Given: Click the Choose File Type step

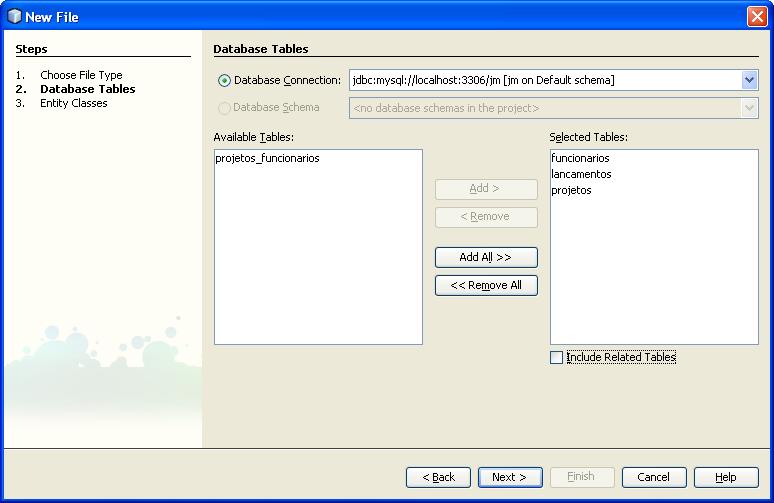Looking at the screenshot, I should [x=81, y=75].
